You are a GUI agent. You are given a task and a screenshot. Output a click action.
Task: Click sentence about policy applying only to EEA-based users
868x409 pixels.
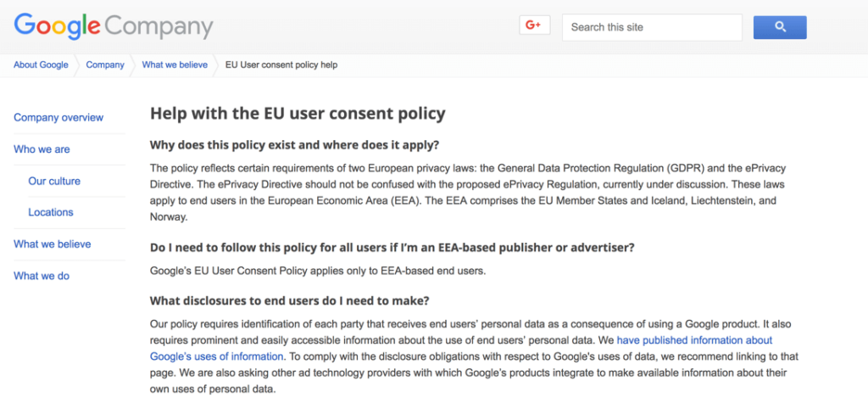tap(318, 272)
